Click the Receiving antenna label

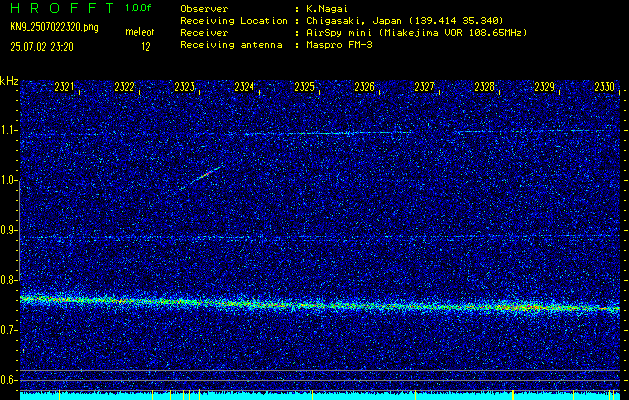(x=231, y=45)
